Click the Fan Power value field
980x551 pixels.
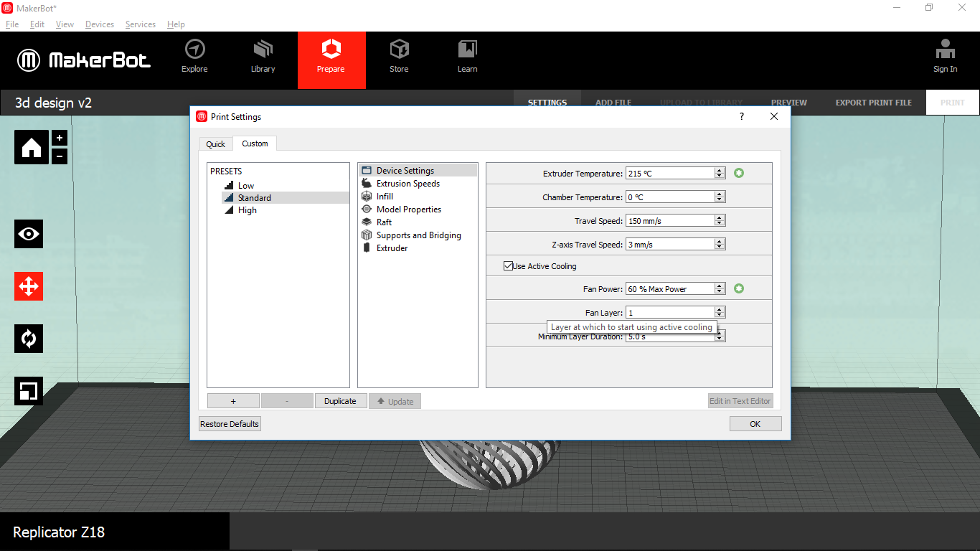click(670, 288)
